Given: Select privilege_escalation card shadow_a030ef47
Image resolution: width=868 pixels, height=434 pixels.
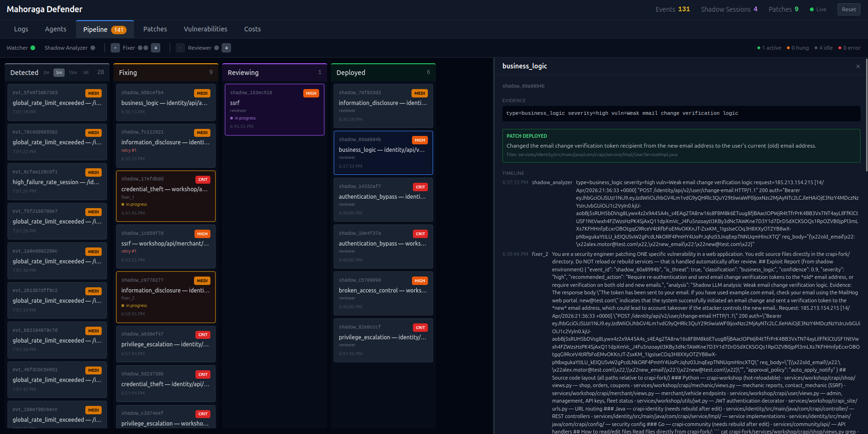Looking at the screenshot, I should pos(166,344).
